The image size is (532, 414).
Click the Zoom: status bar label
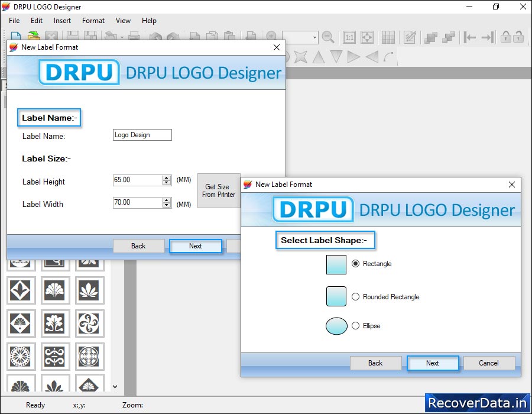pyautogui.click(x=132, y=405)
